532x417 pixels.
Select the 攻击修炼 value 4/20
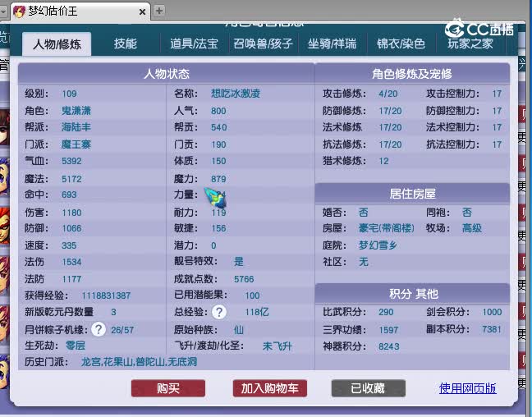(388, 94)
